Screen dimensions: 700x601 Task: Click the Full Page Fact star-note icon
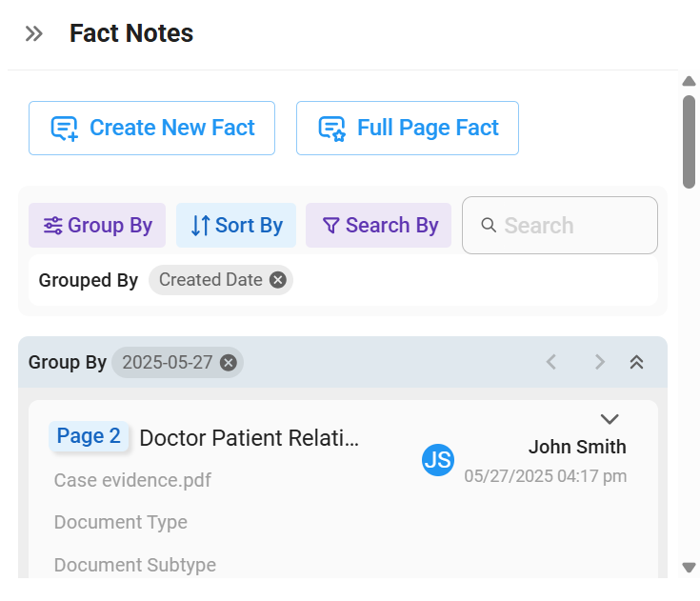(x=332, y=129)
